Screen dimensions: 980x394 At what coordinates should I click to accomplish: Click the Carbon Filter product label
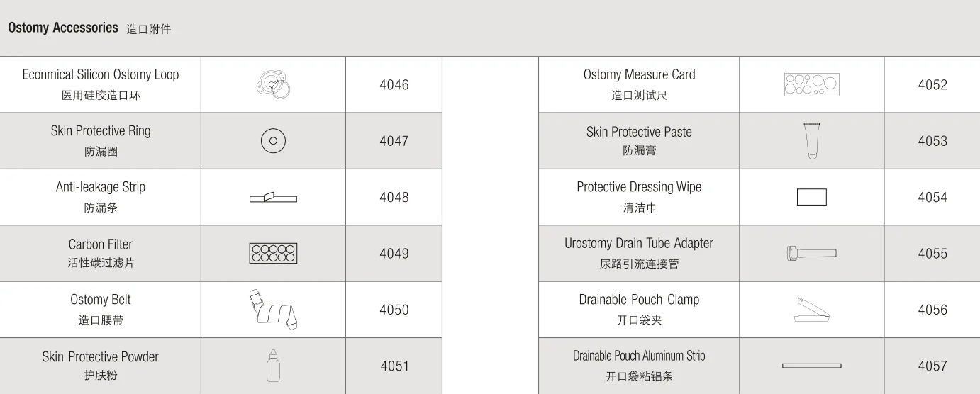tap(101, 244)
